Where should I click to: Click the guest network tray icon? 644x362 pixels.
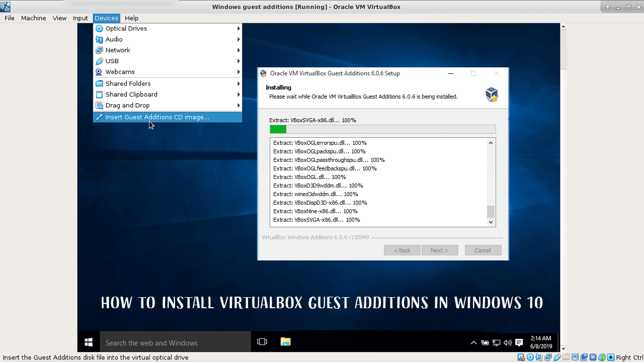pos(497,343)
